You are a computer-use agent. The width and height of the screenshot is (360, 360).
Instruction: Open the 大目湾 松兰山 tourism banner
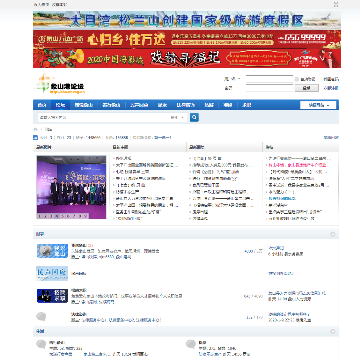(187, 20)
